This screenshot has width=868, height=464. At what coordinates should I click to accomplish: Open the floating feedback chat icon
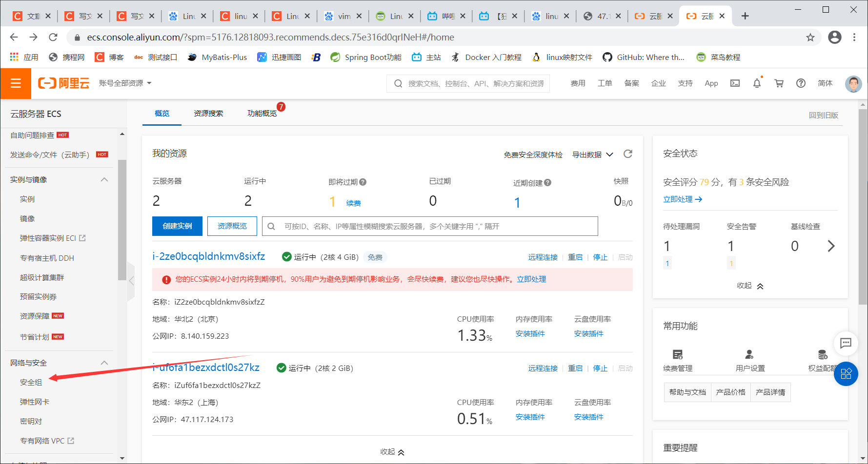(x=846, y=343)
